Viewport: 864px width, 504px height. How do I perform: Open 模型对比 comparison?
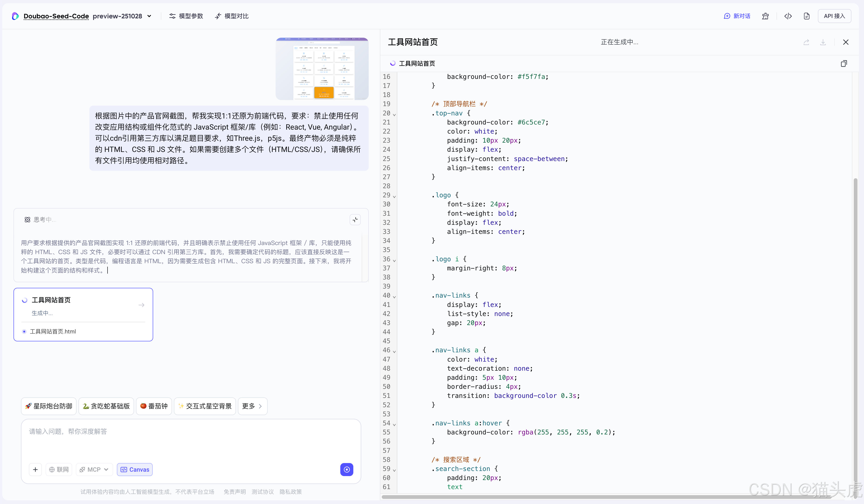(x=232, y=16)
